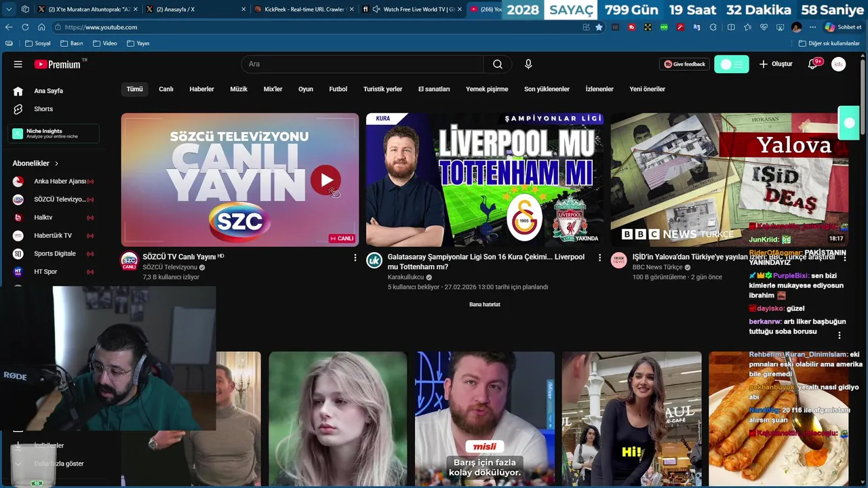The width and height of the screenshot is (868, 488).
Task: Toggle the teal extension switch in header
Action: click(731, 64)
